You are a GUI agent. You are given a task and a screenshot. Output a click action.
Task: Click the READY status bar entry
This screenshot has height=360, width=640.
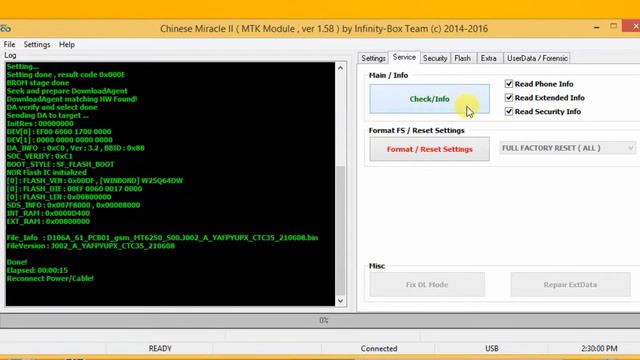160,349
